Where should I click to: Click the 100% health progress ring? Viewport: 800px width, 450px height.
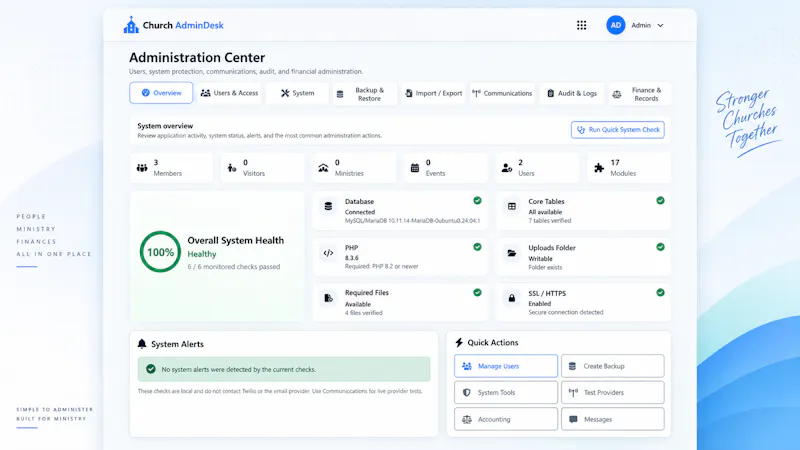(x=160, y=252)
